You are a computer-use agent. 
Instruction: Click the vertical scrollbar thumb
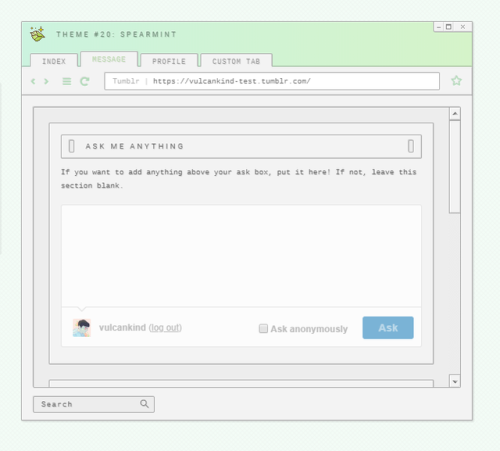[455, 167]
